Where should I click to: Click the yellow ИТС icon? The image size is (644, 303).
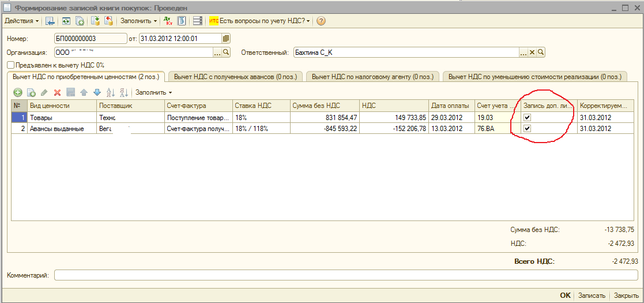pos(213,21)
